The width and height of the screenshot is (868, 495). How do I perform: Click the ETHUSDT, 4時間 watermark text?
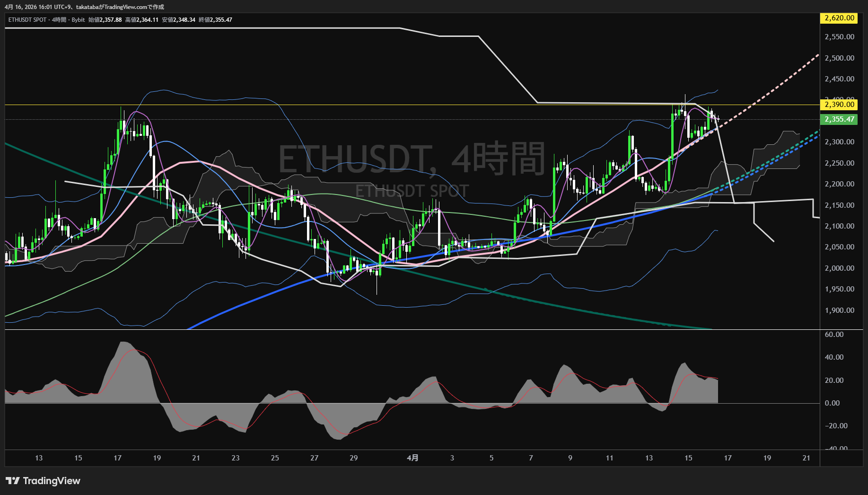412,159
